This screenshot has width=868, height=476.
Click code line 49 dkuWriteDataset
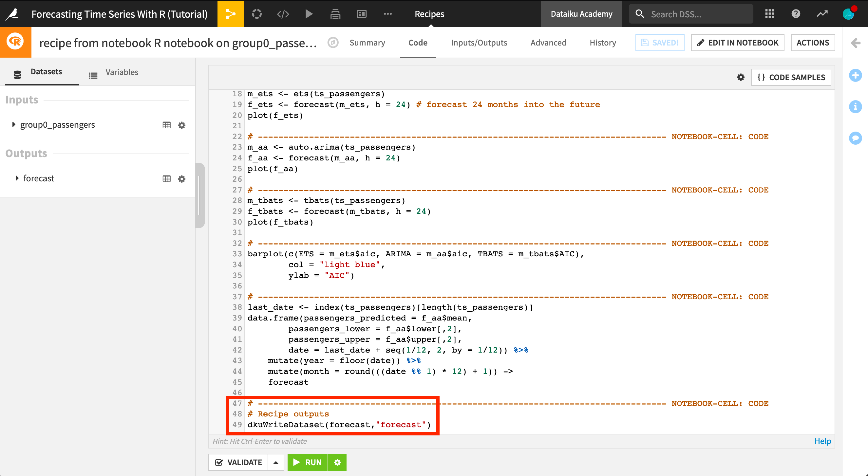[339, 425]
